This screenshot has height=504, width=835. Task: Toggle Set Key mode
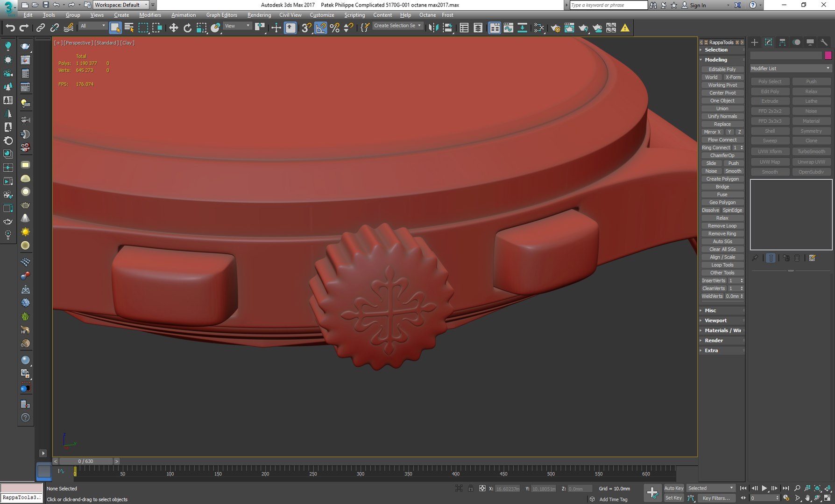[673, 498]
